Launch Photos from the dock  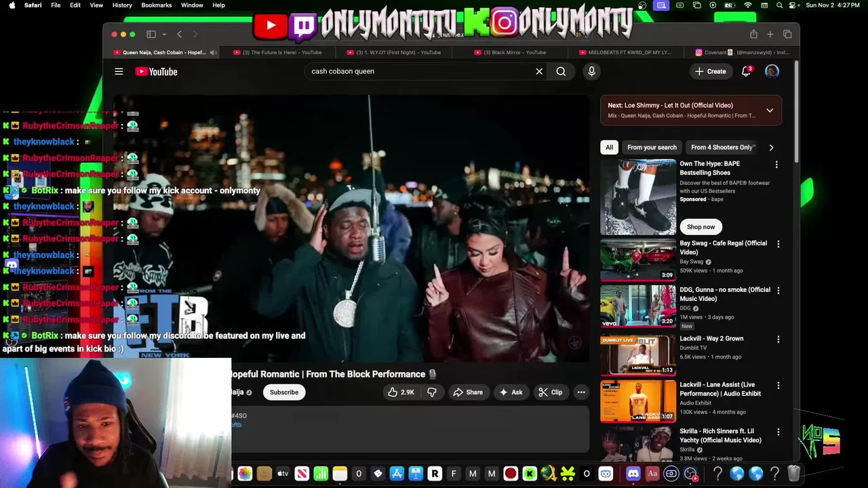coord(245,474)
